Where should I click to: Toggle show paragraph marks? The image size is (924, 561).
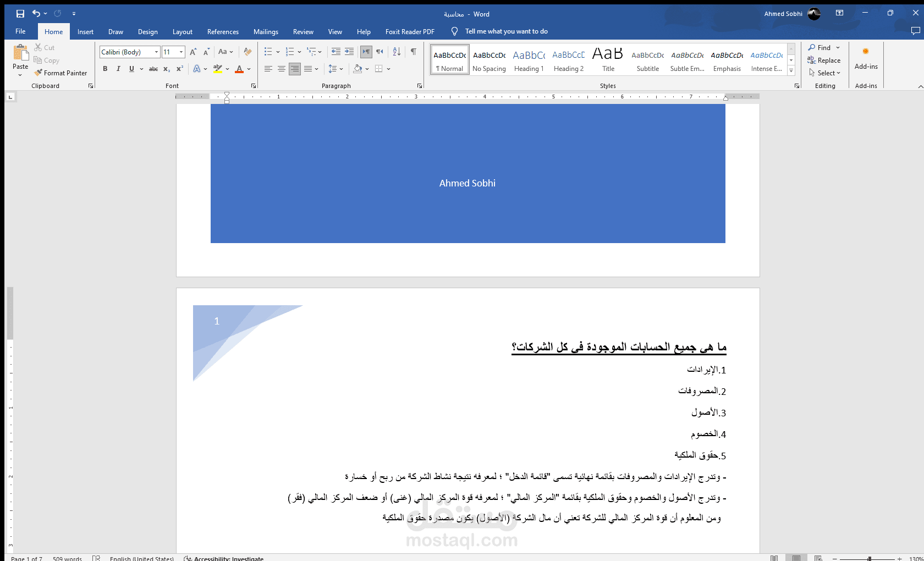click(x=413, y=52)
